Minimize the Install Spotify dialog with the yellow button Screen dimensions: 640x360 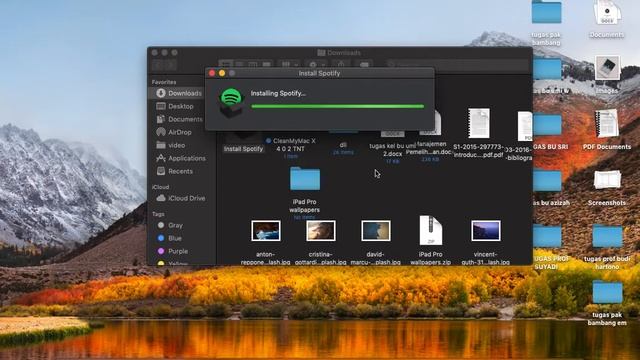tap(222, 73)
